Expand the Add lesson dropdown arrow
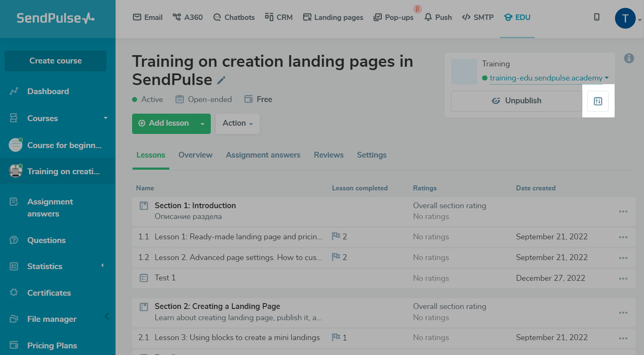The image size is (644, 355). [203, 124]
